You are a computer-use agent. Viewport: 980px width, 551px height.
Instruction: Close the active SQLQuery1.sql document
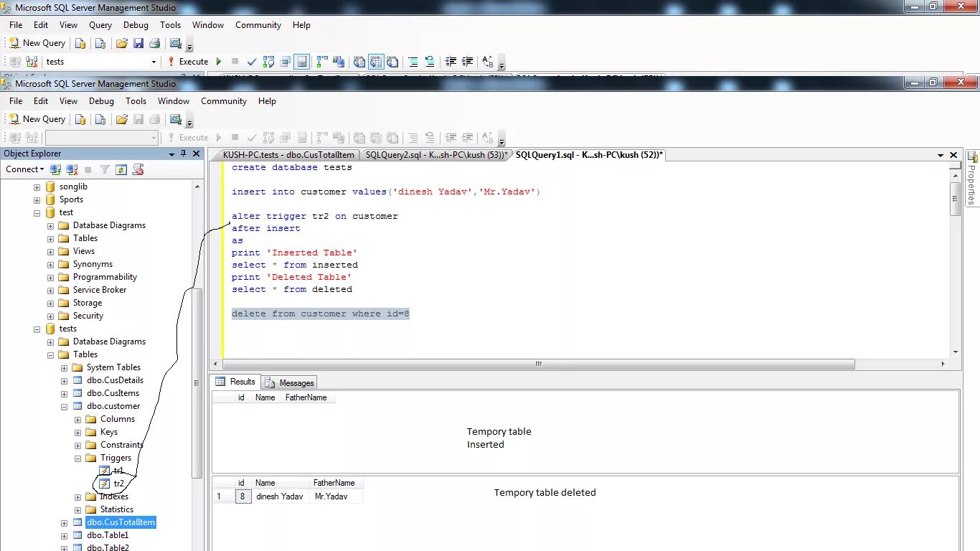click(953, 155)
